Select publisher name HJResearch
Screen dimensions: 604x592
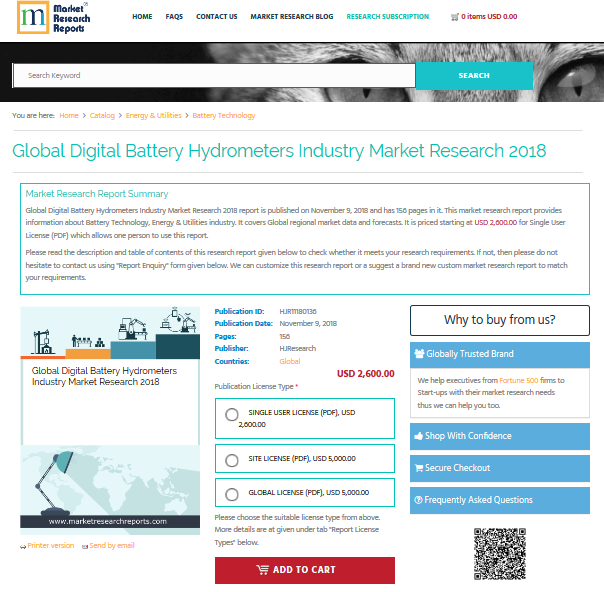(298, 349)
